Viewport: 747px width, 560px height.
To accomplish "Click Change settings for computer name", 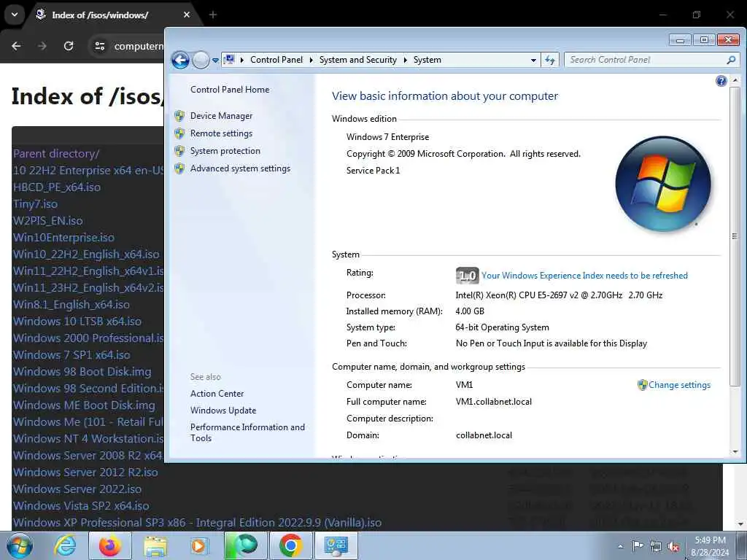I will [x=679, y=385].
